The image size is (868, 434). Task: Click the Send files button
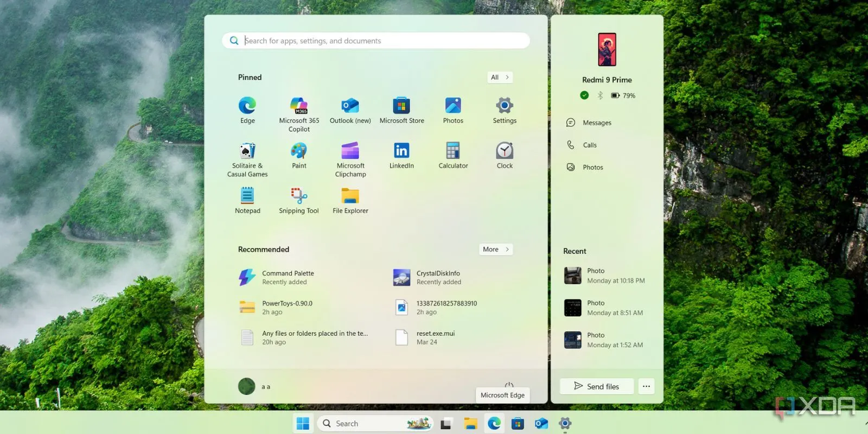[596, 386]
